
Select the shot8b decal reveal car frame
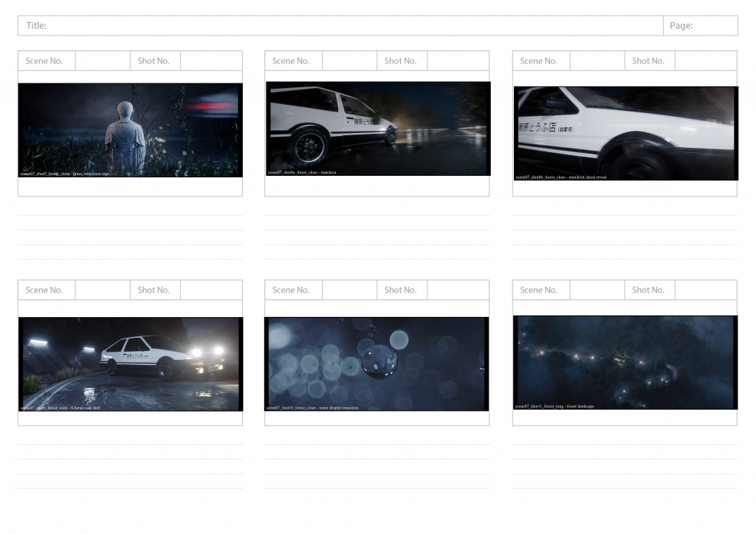coord(626,134)
